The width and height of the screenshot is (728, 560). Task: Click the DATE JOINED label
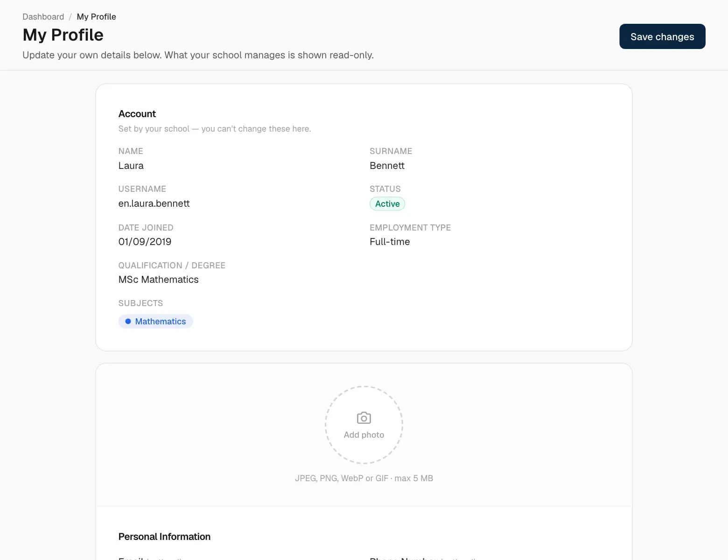click(146, 228)
